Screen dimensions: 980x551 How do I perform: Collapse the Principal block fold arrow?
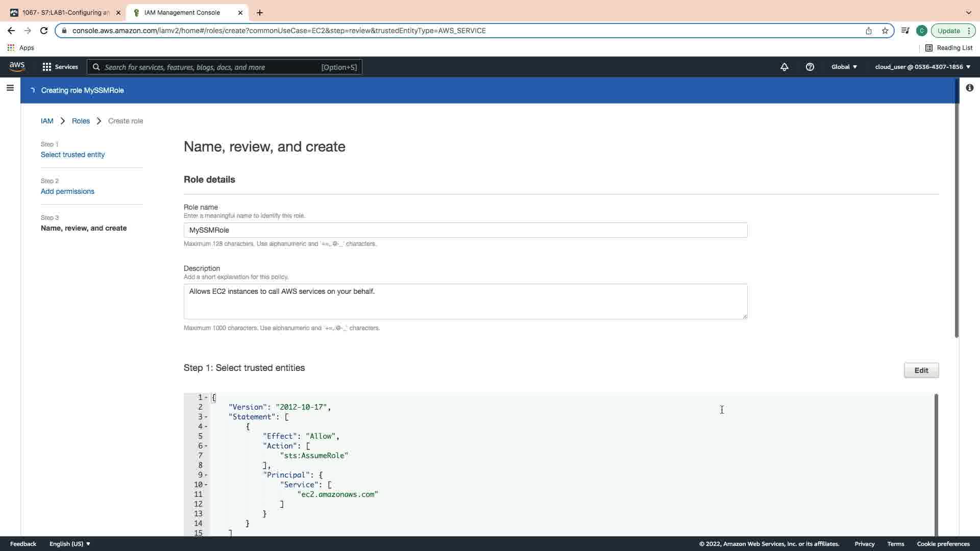point(206,475)
